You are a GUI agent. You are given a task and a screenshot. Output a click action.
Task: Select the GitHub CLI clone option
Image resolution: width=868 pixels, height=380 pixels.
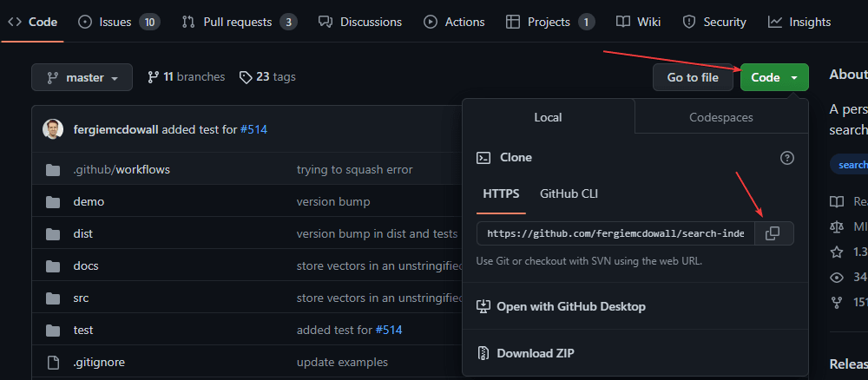point(569,194)
